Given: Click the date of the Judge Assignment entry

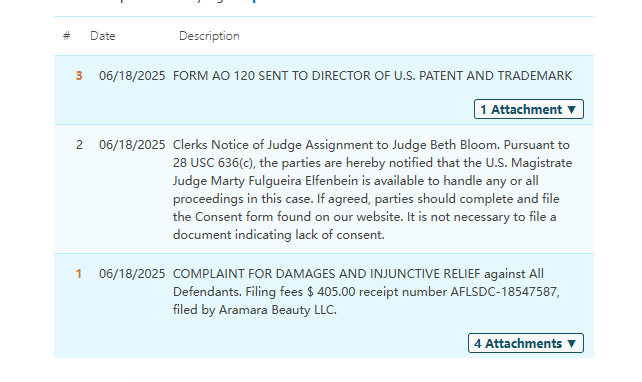Looking at the screenshot, I should (x=132, y=145).
